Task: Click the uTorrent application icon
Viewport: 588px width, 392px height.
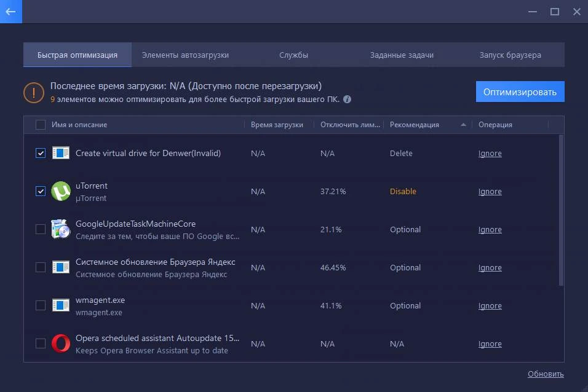Action: click(61, 191)
